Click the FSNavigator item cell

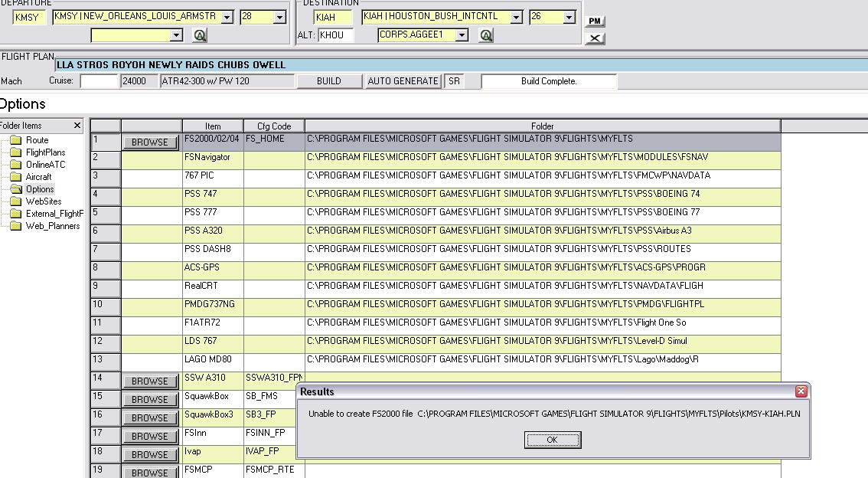point(213,160)
